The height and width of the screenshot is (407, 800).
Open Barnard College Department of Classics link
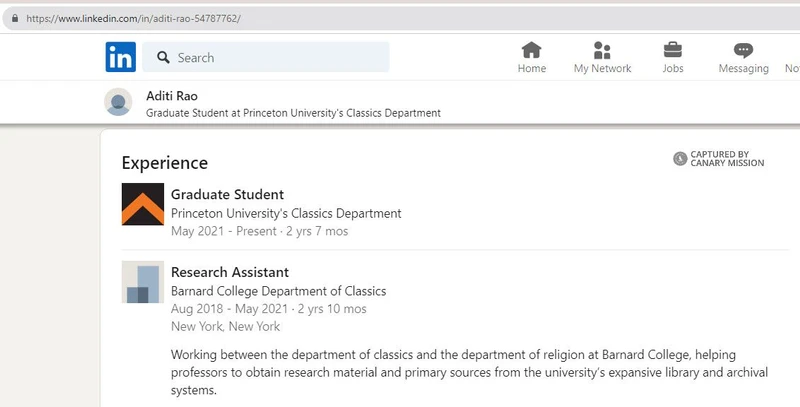click(278, 291)
